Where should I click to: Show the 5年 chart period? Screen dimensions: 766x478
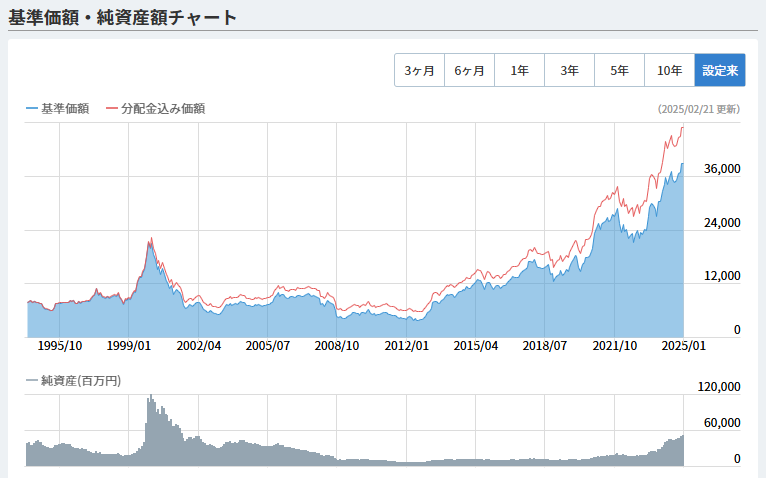click(x=619, y=70)
